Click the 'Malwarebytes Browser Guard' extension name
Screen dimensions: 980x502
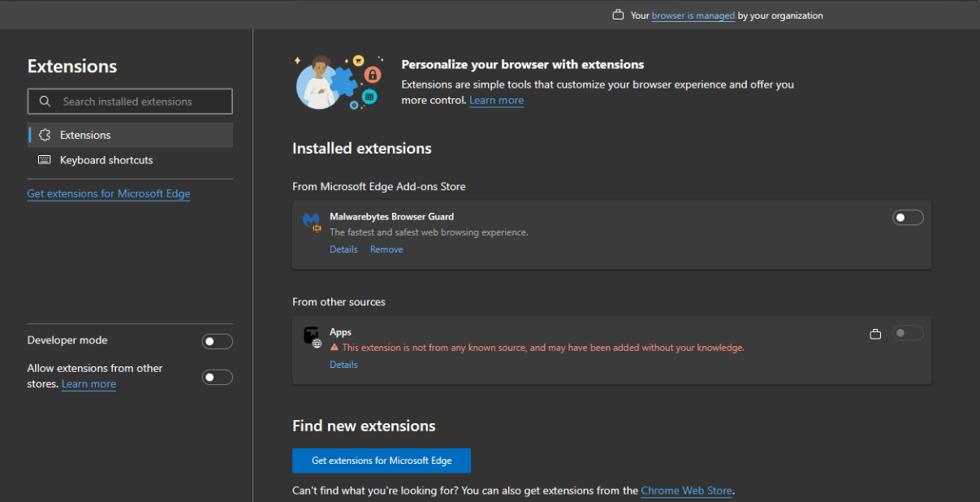click(x=391, y=217)
